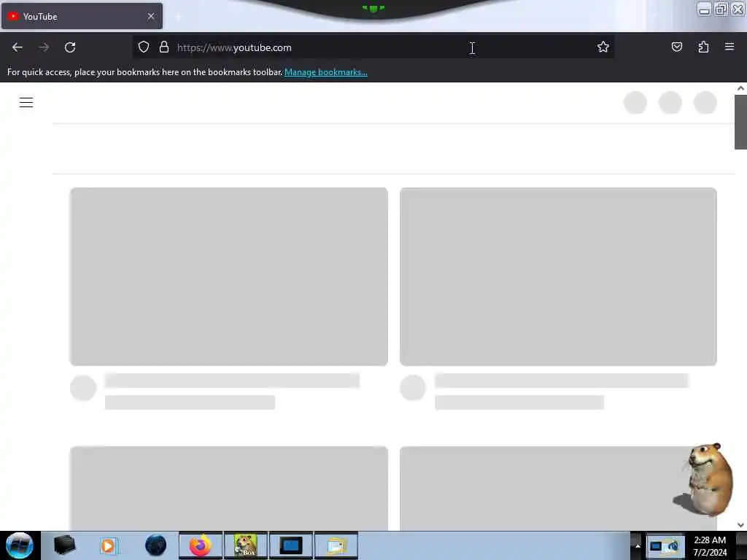Click the Manage bookmarks link

pos(326,72)
